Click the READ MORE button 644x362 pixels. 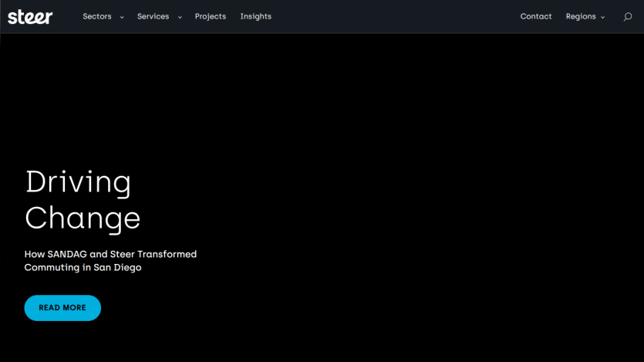point(62,308)
